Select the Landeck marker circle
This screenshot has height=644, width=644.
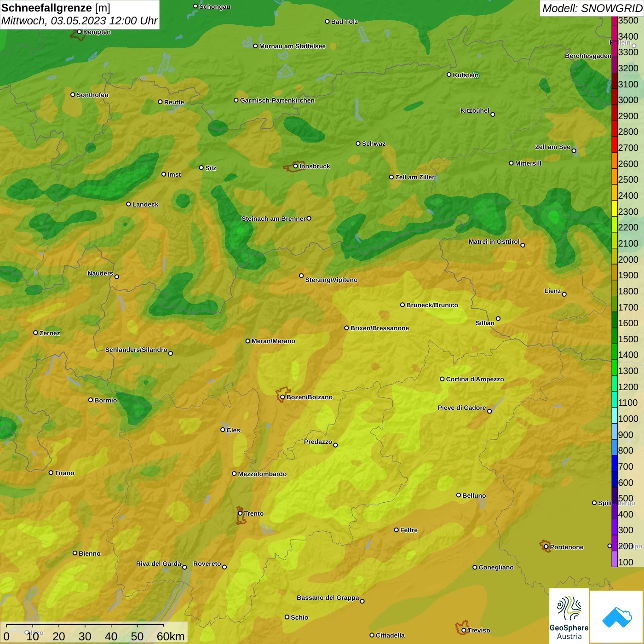point(129,204)
